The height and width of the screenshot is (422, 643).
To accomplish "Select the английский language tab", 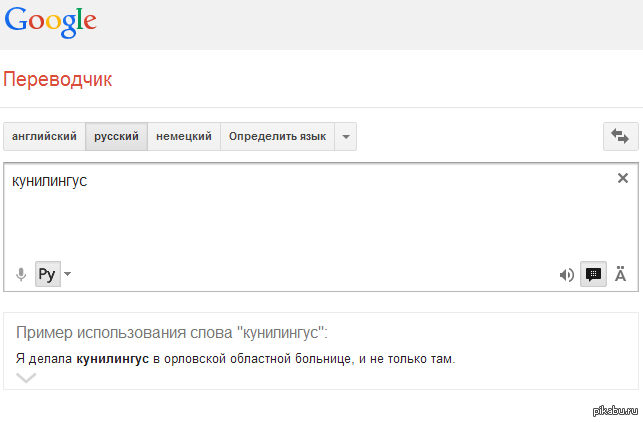I will 44,137.
